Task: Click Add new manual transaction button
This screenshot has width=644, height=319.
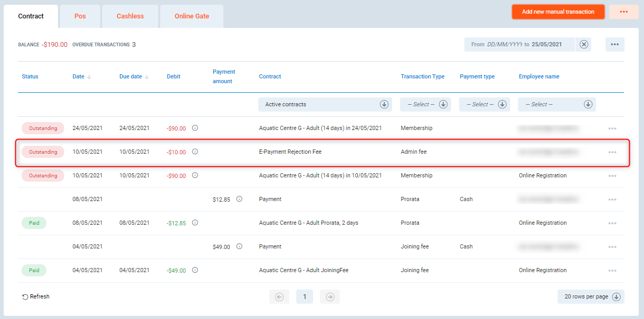Action: [x=558, y=12]
